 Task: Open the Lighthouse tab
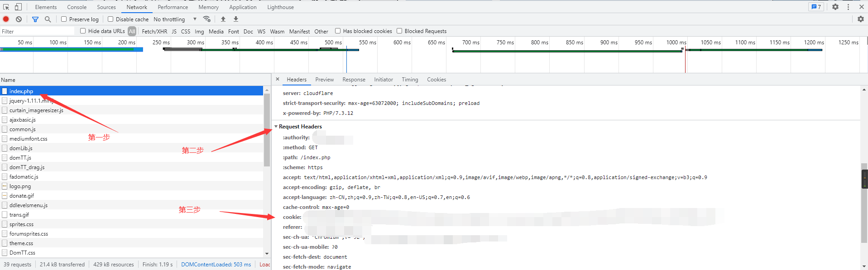[280, 7]
